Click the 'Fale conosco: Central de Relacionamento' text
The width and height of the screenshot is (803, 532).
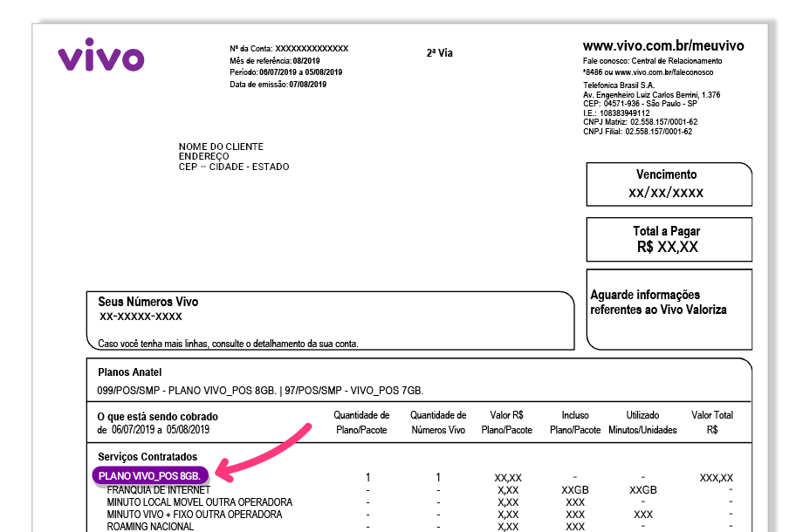tap(653, 61)
